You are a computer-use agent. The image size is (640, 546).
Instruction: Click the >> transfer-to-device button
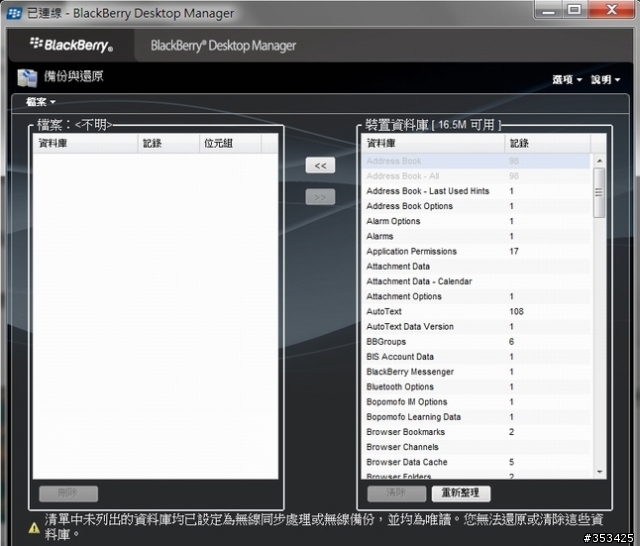pyautogui.click(x=320, y=197)
